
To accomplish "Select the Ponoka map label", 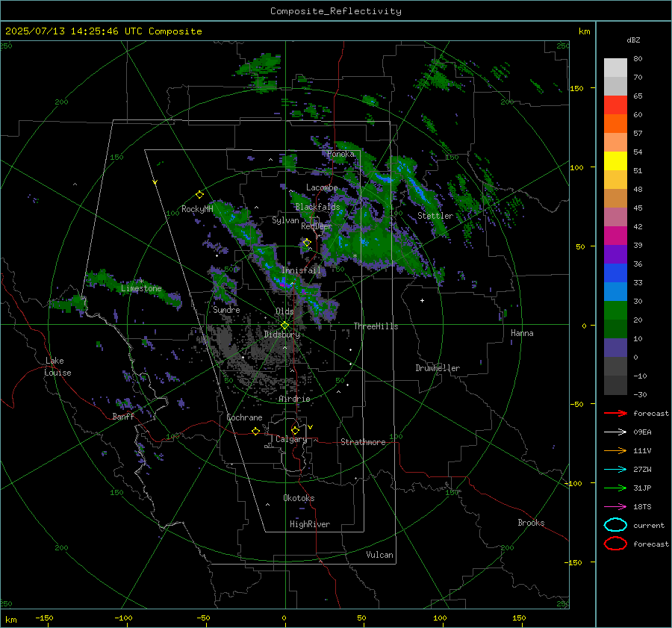I will [x=340, y=154].
